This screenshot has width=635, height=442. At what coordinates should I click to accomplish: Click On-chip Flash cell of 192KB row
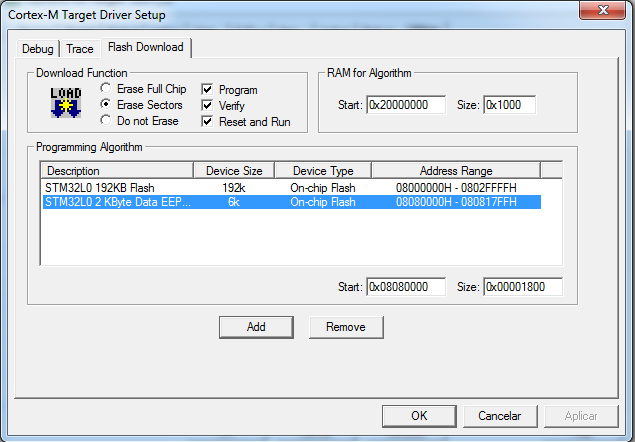click(323, 188)
